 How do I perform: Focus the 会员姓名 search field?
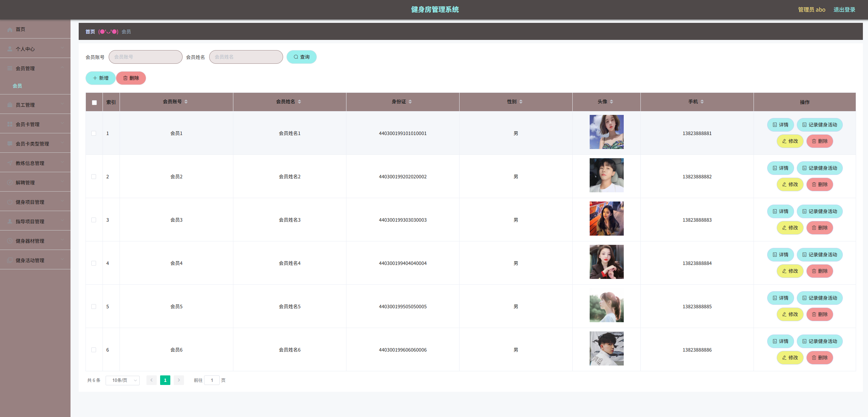coord(246,57)
